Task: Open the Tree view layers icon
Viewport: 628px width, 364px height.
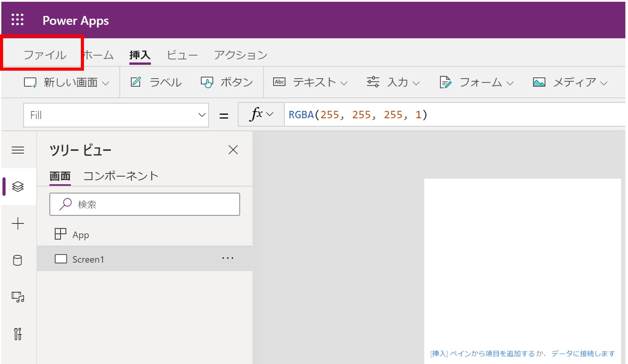Action: [18, 187]
